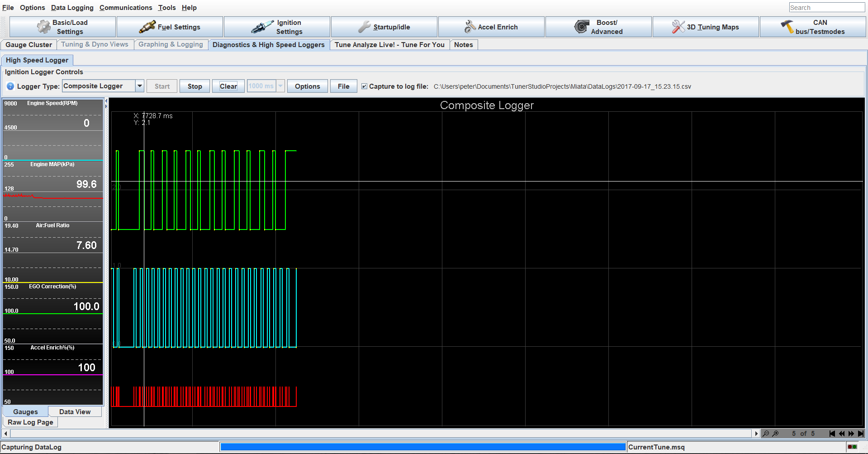Toggle Capture to log file checkbox
The image size is (868, 454).
click(364, 86)
